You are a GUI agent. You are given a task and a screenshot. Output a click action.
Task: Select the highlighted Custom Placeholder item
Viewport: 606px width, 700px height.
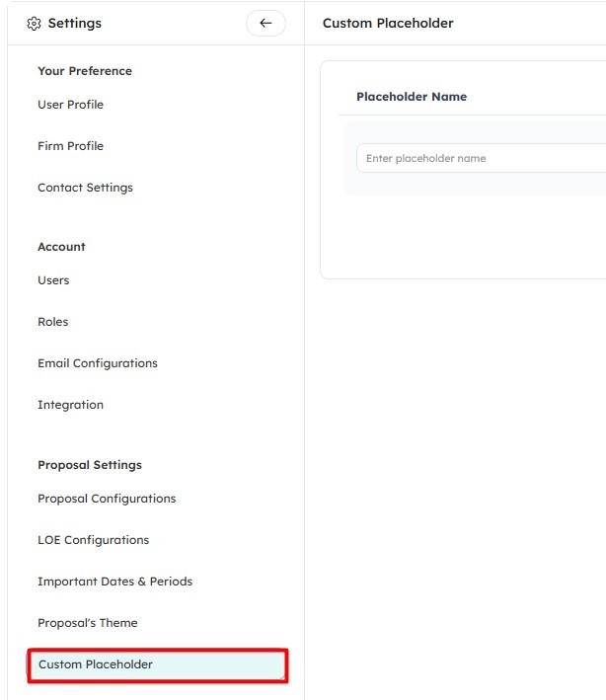tap(158, 664)
